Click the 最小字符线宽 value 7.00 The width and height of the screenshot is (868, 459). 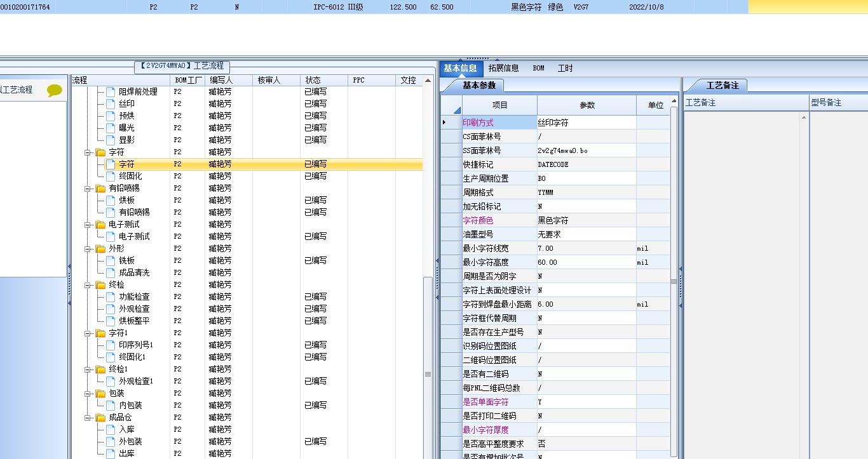point(587,248)
